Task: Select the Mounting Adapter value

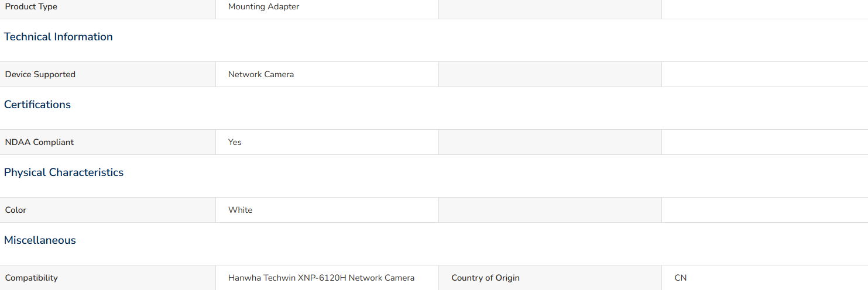Action: click(x=263, y=7)
